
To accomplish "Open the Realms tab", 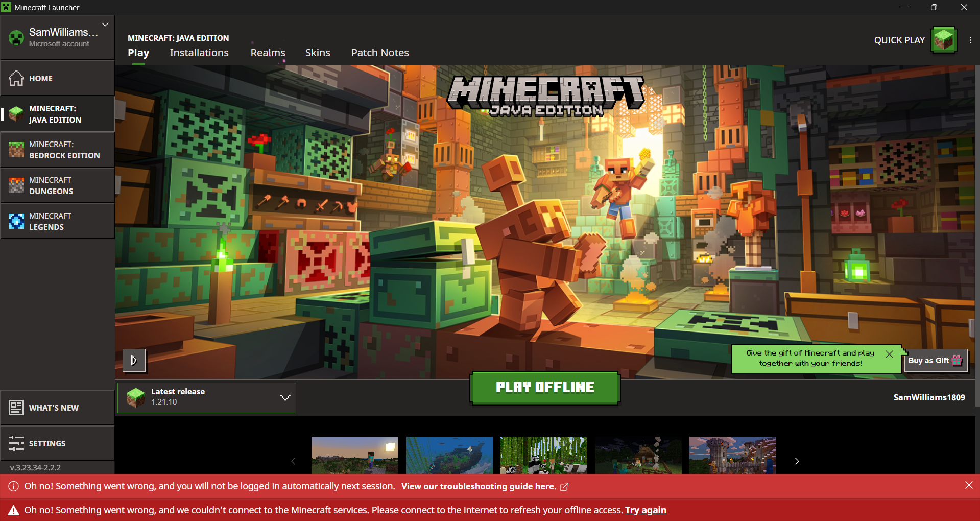I will 268,53.
